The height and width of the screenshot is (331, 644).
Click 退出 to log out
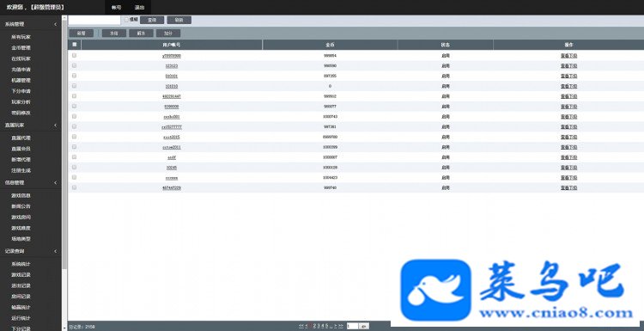(x=139, y=8)
